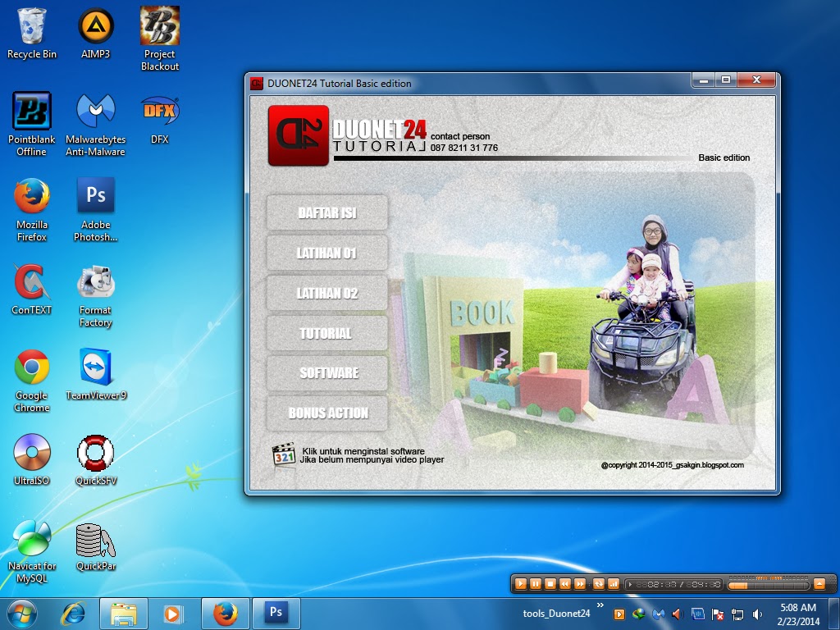Click the red speaker tray icon
Image resolution: width=840 pixels, height=630 pixels.
click(678, 614)
